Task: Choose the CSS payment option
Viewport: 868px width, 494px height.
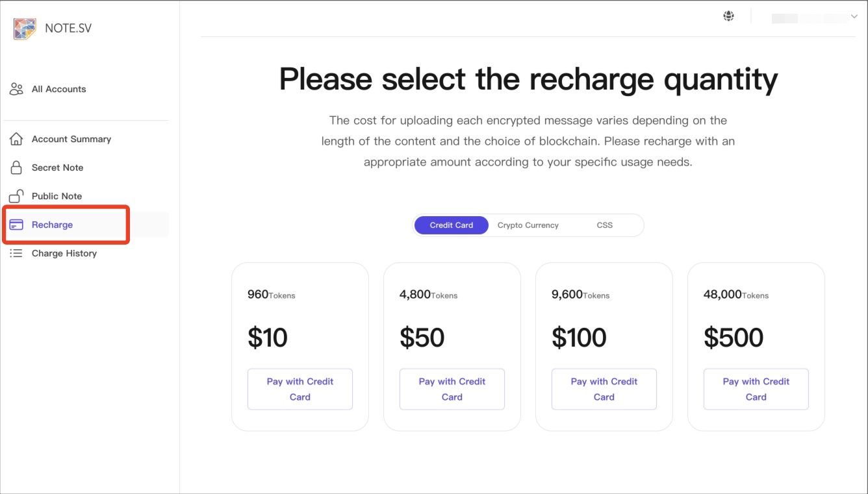Action: point(604,225)
